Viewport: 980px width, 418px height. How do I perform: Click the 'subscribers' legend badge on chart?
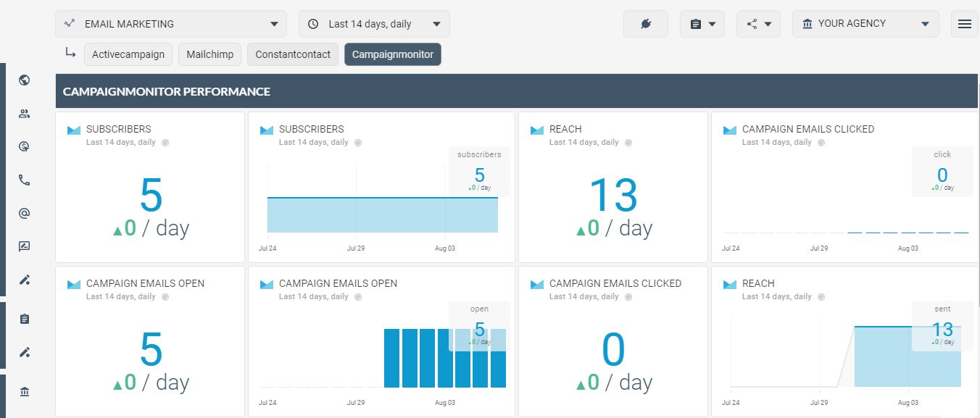pos(479,172)
